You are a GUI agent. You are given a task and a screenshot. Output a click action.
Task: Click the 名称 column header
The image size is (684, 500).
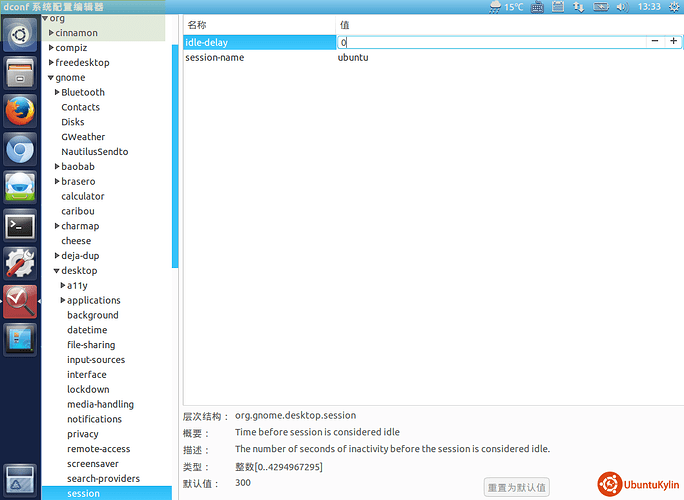coord(197,23)
